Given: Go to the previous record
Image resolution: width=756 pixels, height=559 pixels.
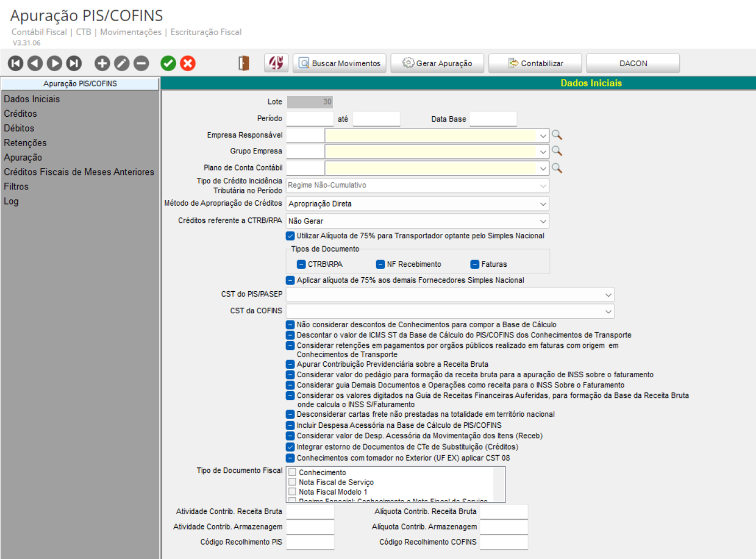Looking at the screenshot, I should (x=35, y=63).
